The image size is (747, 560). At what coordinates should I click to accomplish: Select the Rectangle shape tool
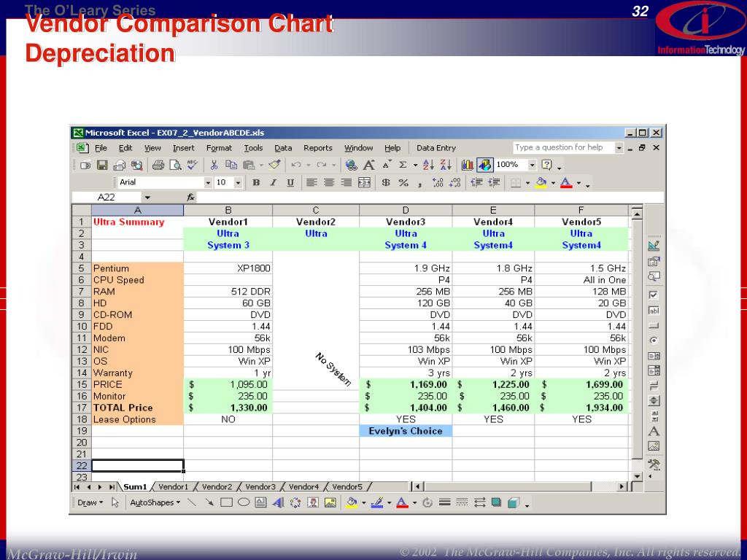click(x=226, y=503)
